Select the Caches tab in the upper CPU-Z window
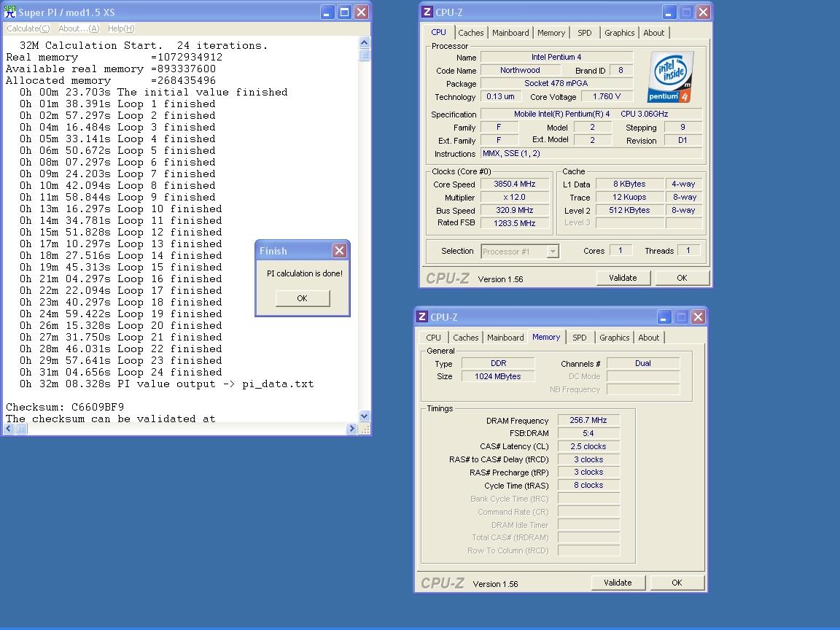The height and width of the screenshot is (630, 840). click(471, 33)
